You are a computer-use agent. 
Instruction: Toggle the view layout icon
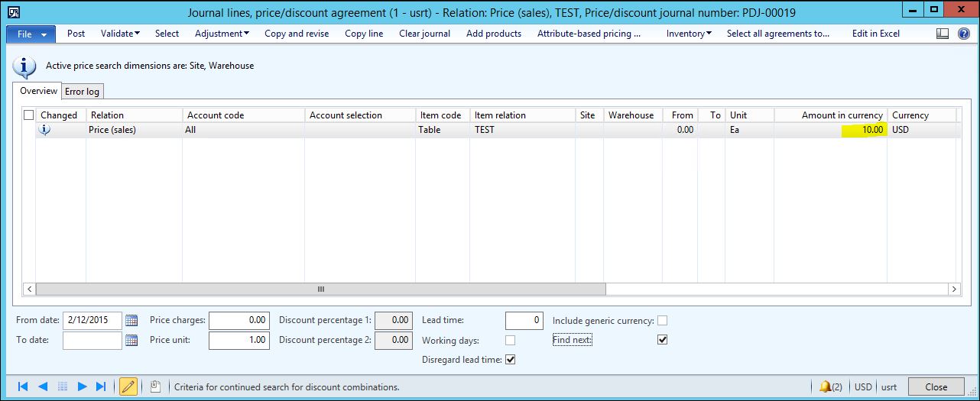(943, 34)
